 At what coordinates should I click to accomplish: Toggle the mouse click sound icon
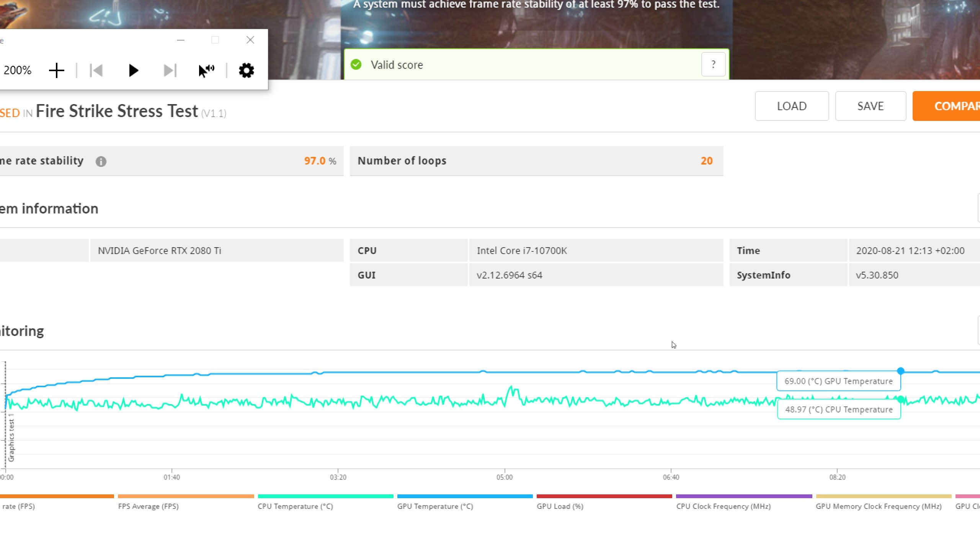pyautogui.click(x=207, y=70)
